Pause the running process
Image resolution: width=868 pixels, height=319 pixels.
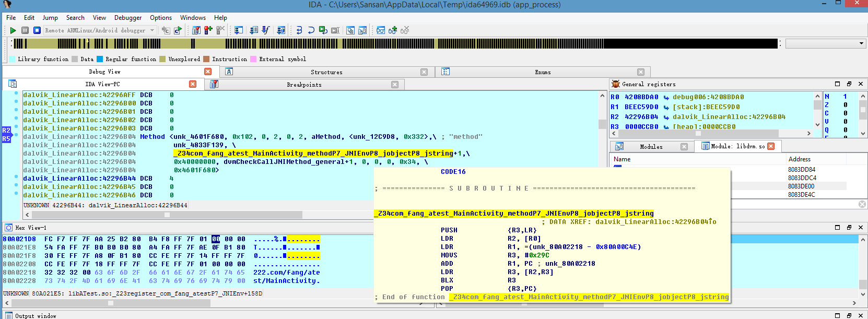click(x=25, y=30)
